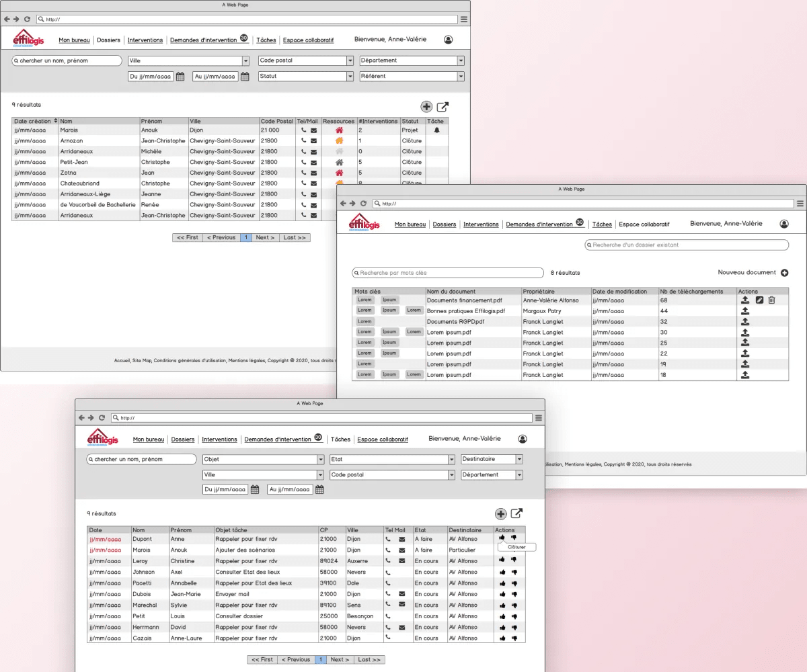Click the reload icon in Dossiers browser window
The image size is (807, 672).
pos(27,19)
